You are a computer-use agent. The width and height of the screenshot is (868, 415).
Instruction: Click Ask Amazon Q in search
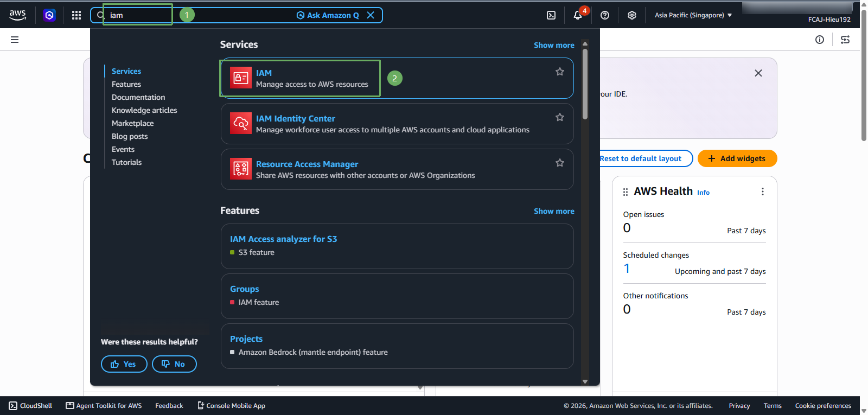[x=328, y=15]
